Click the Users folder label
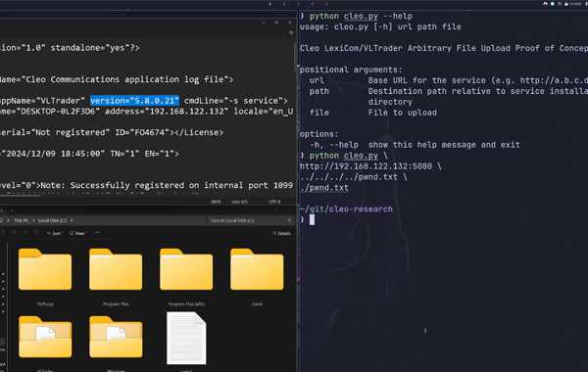The image size is (588, 372). (257, 304)
